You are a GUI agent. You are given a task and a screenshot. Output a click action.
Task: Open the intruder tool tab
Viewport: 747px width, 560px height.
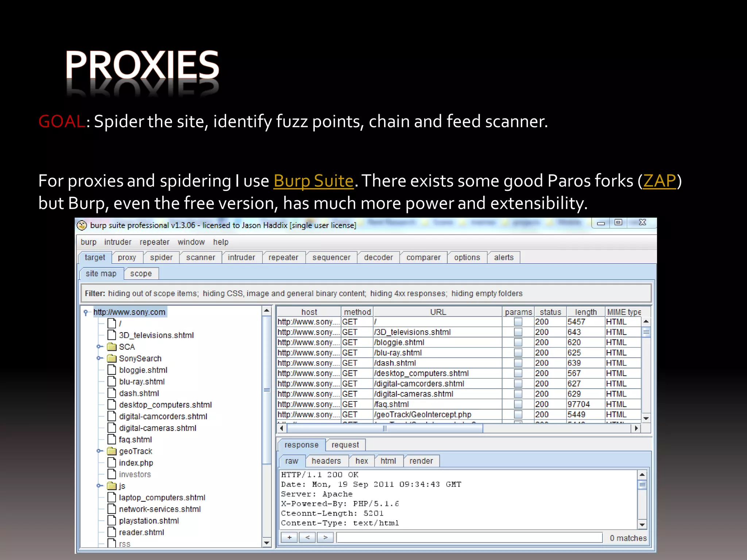[x=241, y=257]
